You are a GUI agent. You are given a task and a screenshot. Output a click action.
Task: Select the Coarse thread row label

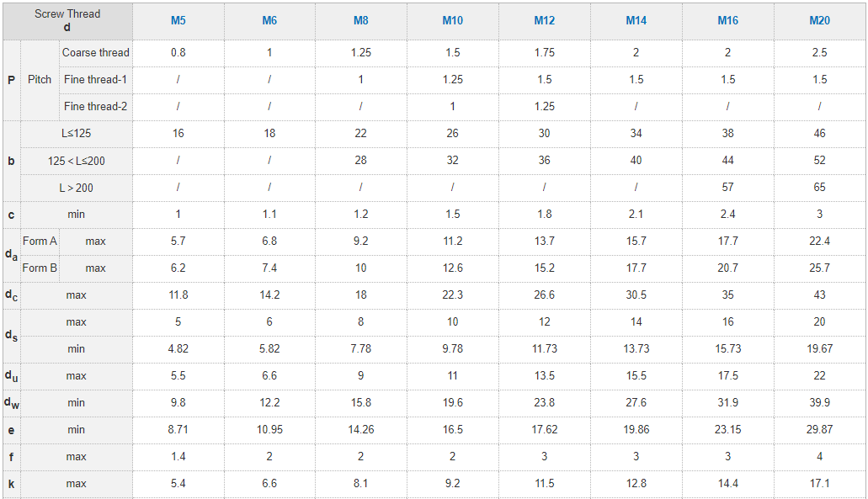click(x=95, y=52)
